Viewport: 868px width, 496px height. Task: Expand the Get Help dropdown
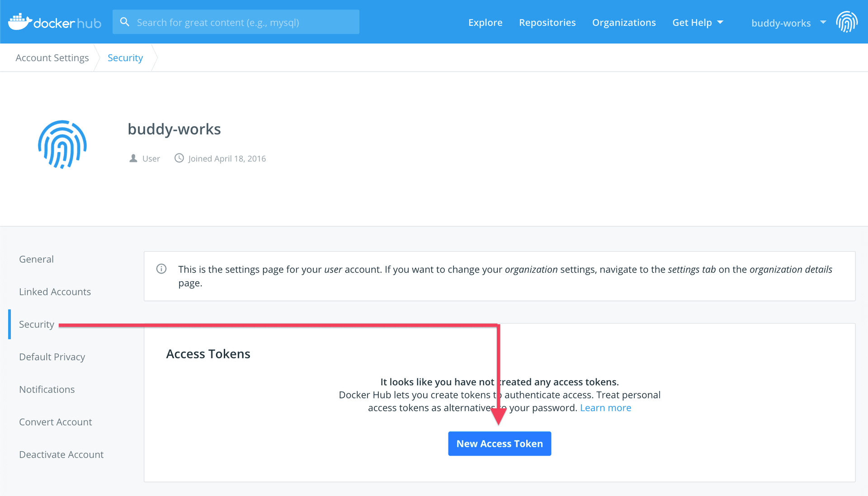point(698,22)
